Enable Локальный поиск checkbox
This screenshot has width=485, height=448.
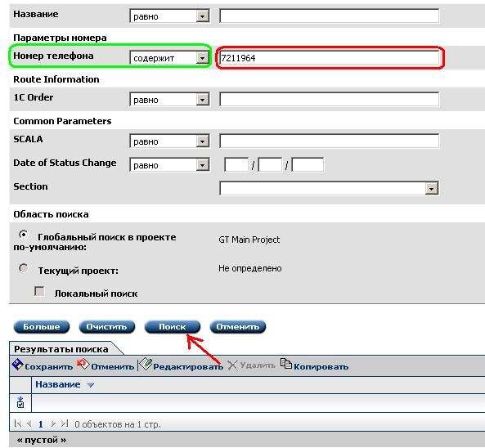point(39,291)
